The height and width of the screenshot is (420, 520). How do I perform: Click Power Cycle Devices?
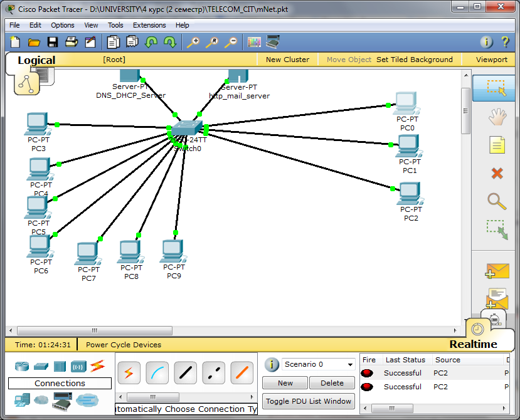(x=124, y=345)
